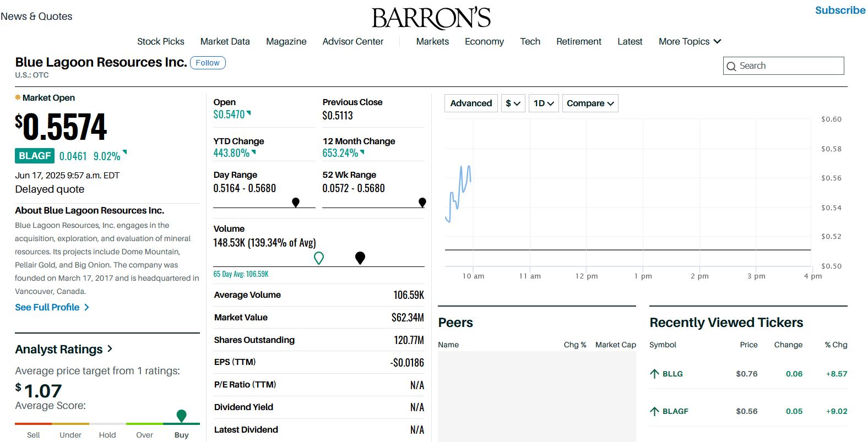Click the analyst Buy score marker
Screen dimensions: 868x442
pos(181,416)
